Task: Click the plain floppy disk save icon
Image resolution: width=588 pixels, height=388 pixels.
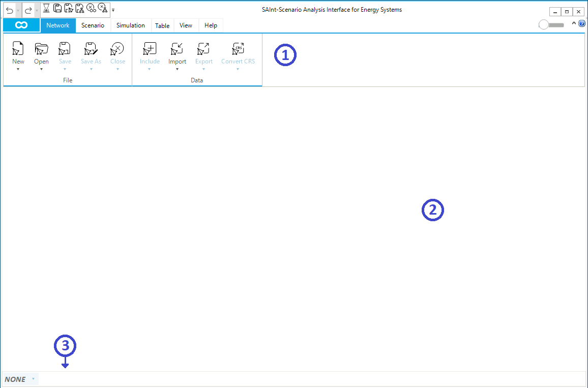Action: pos(57,8)
